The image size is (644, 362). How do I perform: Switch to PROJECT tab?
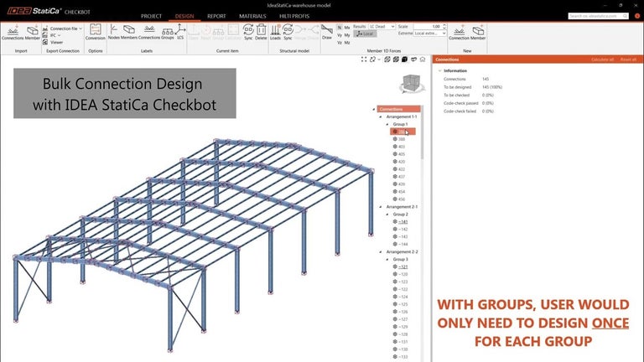pos(151,16)
